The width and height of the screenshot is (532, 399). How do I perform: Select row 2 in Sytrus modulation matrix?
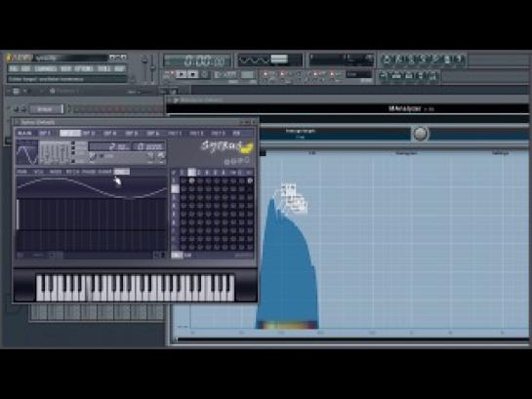175,189
